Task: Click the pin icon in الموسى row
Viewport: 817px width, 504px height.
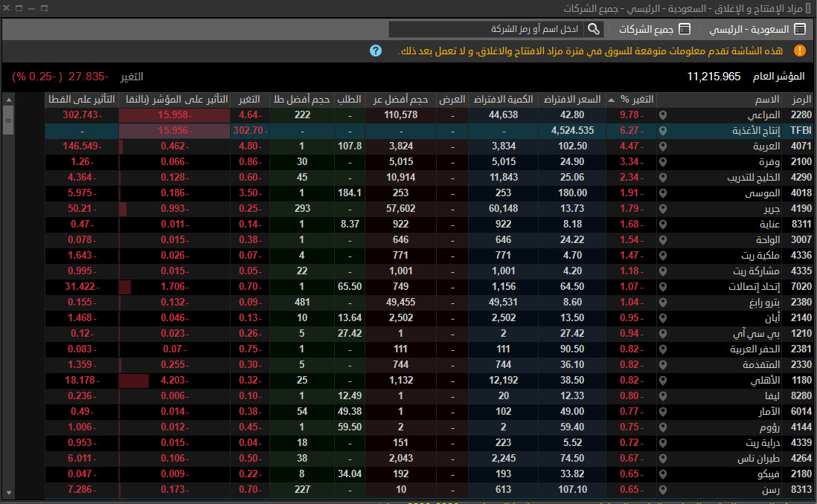Action: pyautogui.click(x=663, y=193)
